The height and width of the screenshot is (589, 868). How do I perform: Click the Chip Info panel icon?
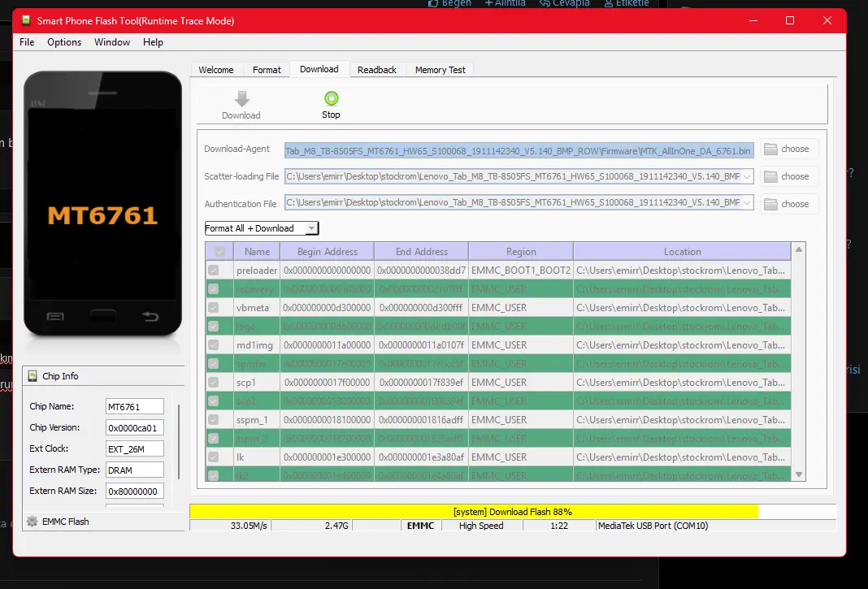(x=33, y=376)
